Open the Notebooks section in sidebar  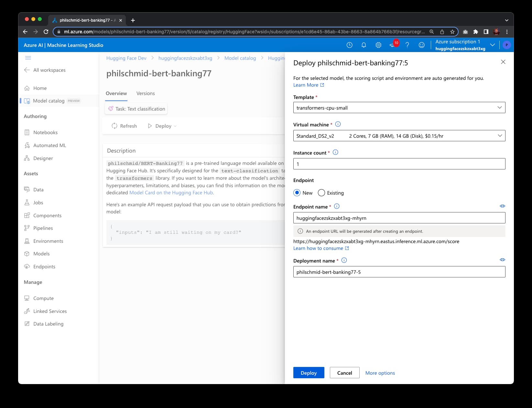click(x=45, y=132)
